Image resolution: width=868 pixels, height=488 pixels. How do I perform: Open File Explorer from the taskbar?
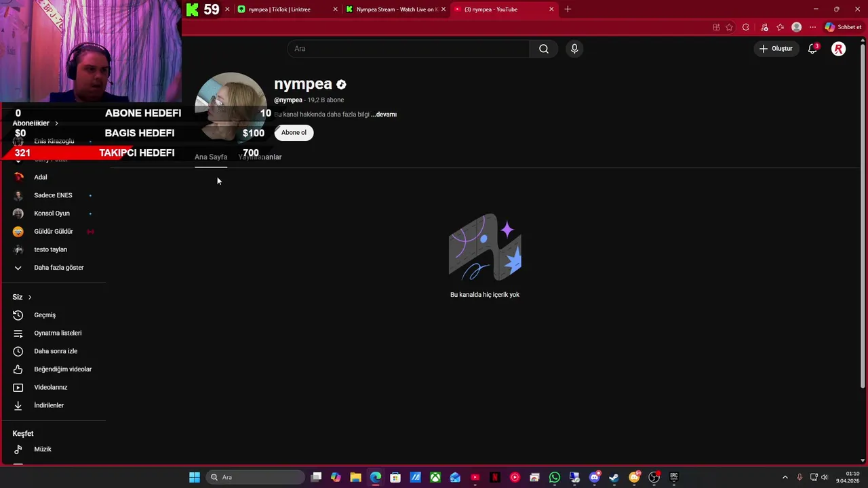355,477
